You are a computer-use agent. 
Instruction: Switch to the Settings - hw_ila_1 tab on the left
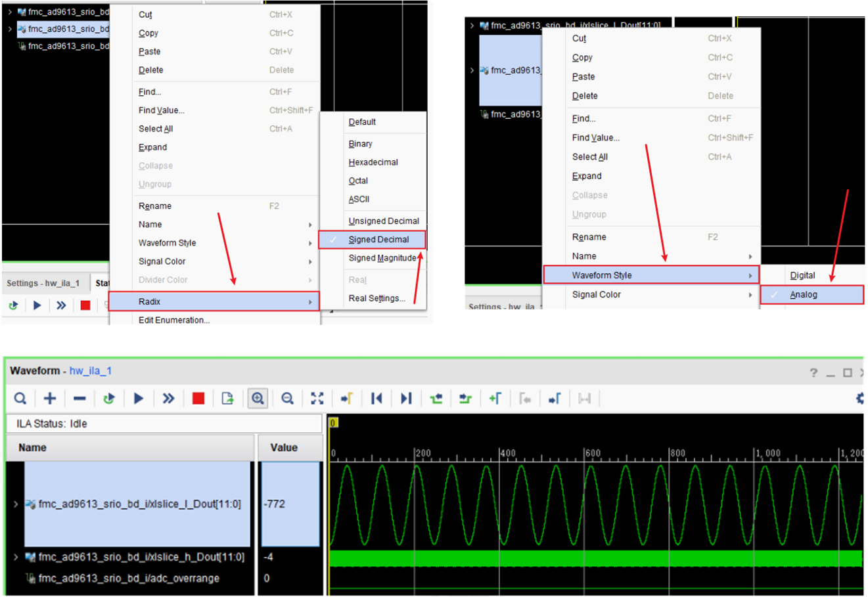(x=43, y=283)
